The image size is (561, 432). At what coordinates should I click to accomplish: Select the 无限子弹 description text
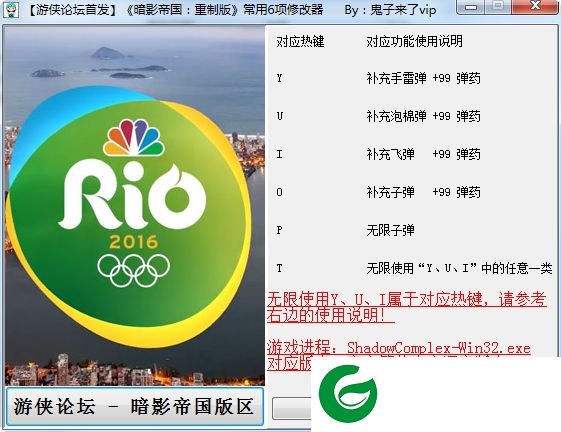pos(390,230)
